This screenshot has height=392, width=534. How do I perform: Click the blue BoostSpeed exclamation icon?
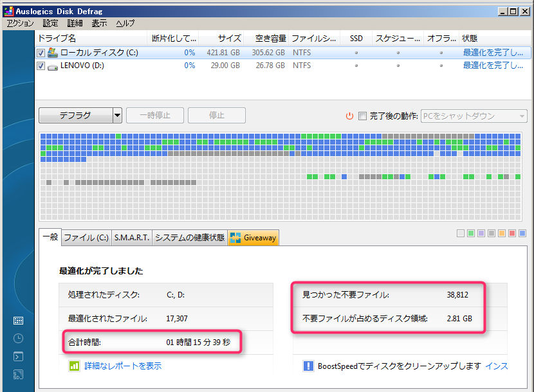(308, 366)
